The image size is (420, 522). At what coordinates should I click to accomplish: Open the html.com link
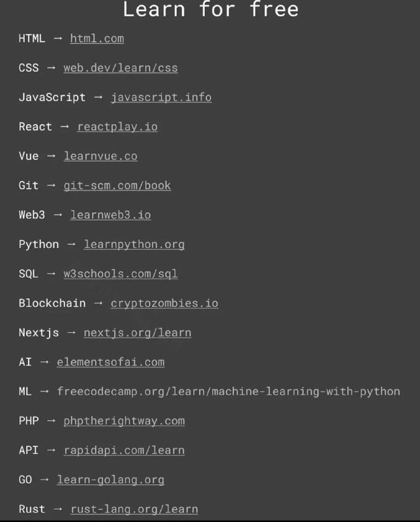coord(97,38)
